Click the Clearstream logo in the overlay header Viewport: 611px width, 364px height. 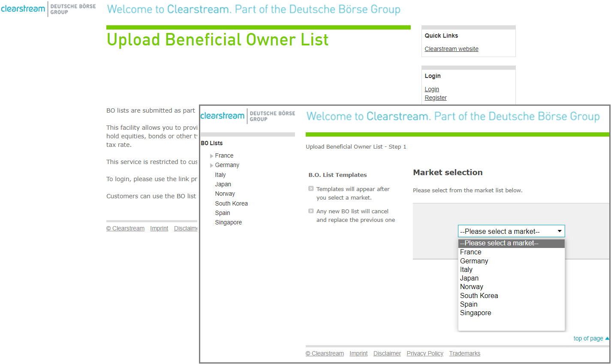223,116
